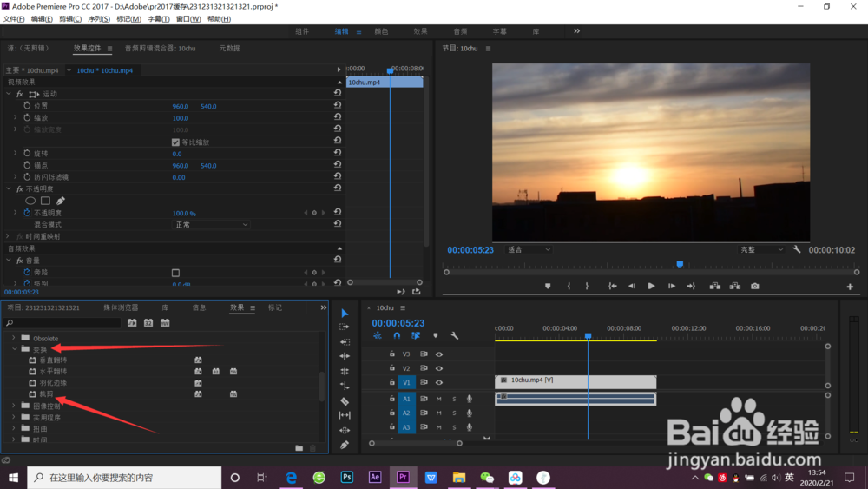
Task: Toggle V2 track output eye
Action: tap(439, 368)
